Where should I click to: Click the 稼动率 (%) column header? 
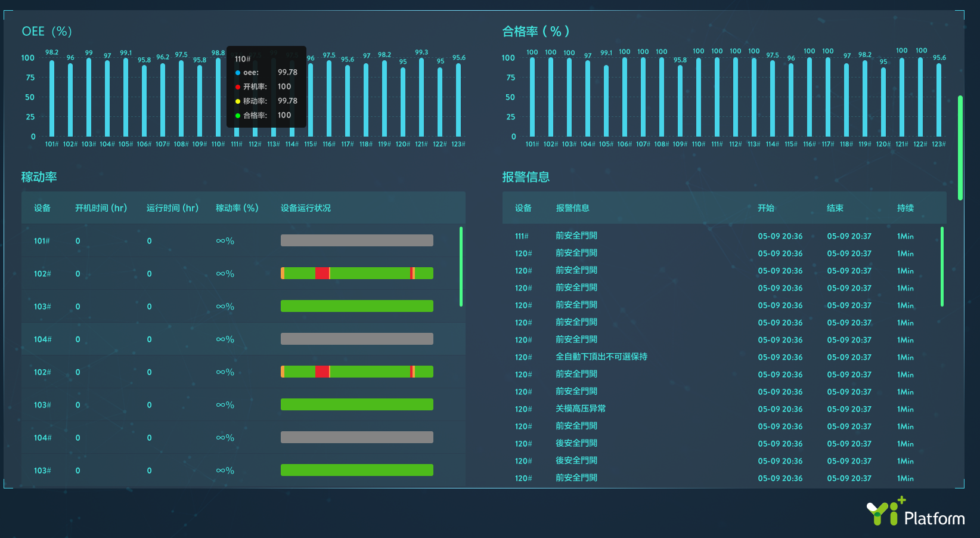pos(237,208)
